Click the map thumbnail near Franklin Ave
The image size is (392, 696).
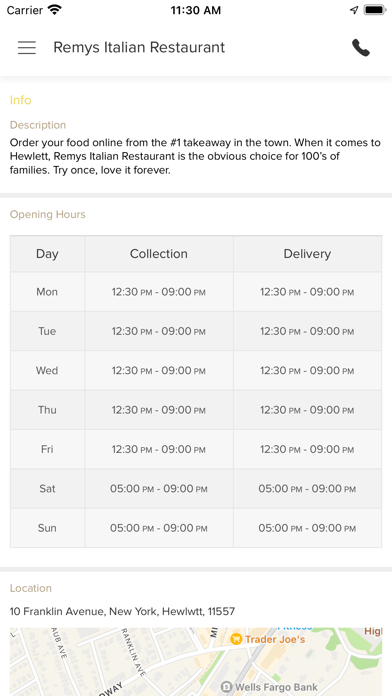pos(196,662)
